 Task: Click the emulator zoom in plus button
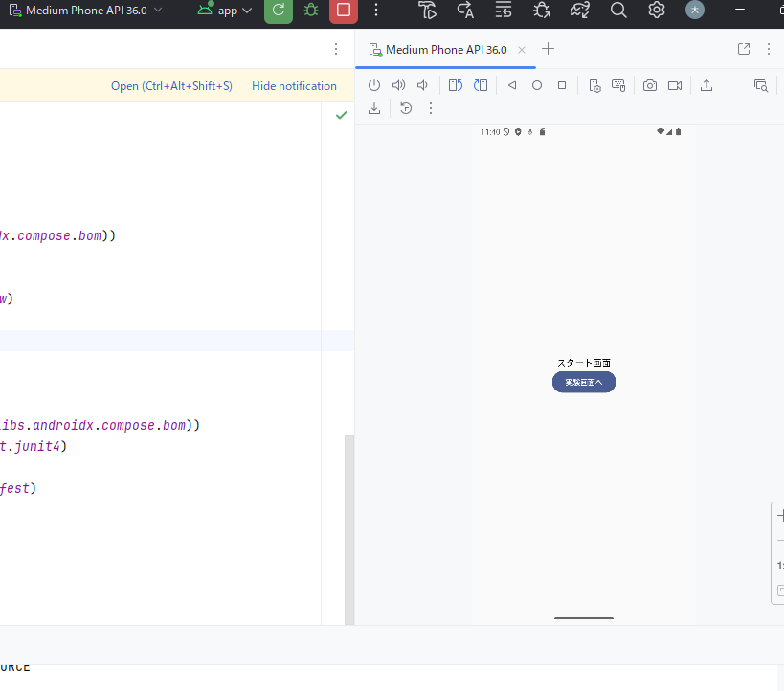pyautogui.click(x=780, y=516)
